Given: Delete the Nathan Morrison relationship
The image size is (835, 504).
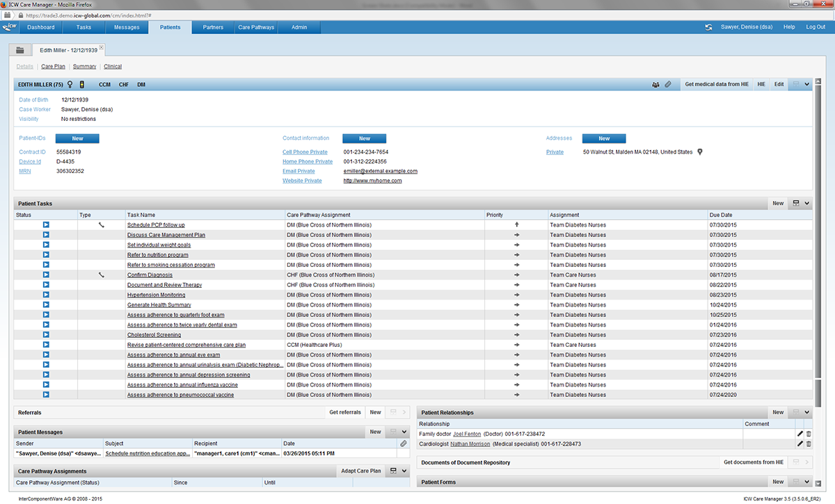Looking at the screenshot, I should point(809,444).
